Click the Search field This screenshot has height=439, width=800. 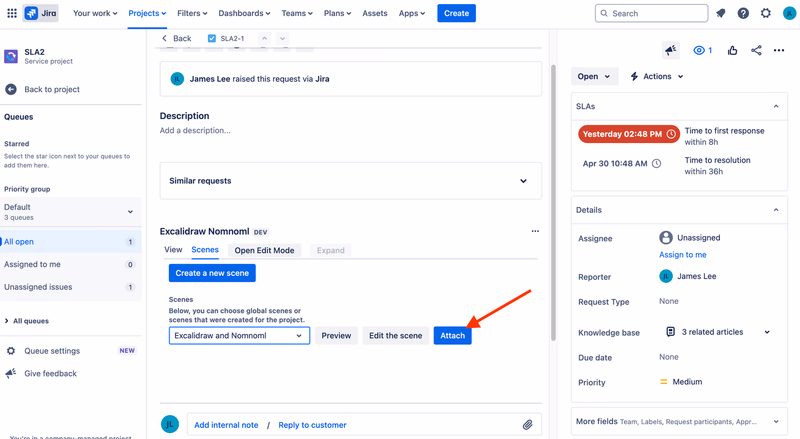pyautogui.click(x=651, y=13)
